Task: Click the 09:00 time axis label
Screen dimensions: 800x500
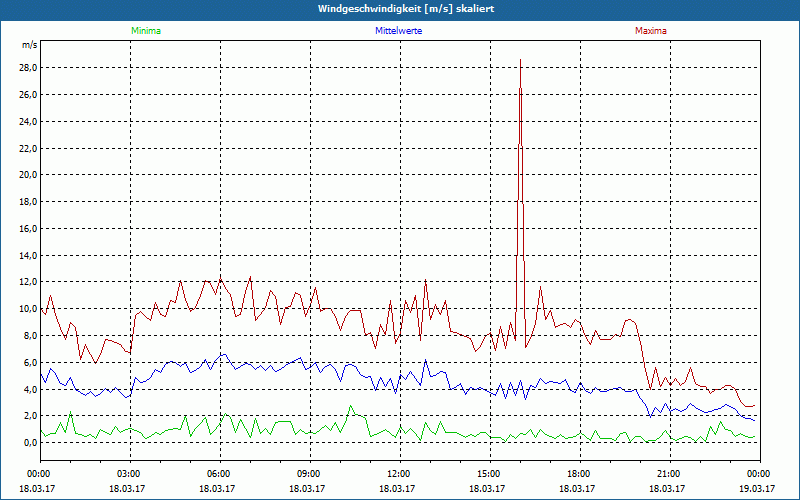Action: tap(310, 474)
